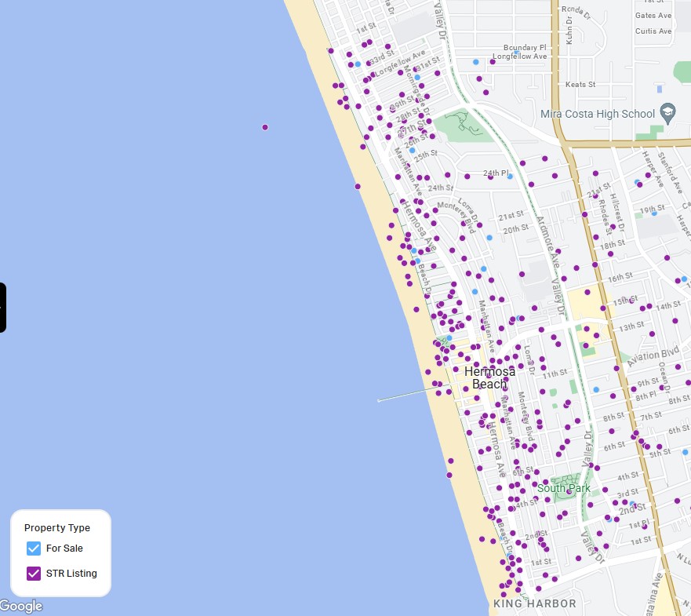The image size is (691, 616).
Task: Click the Mira Costa High School pin icon
Action: coord(667,113)
